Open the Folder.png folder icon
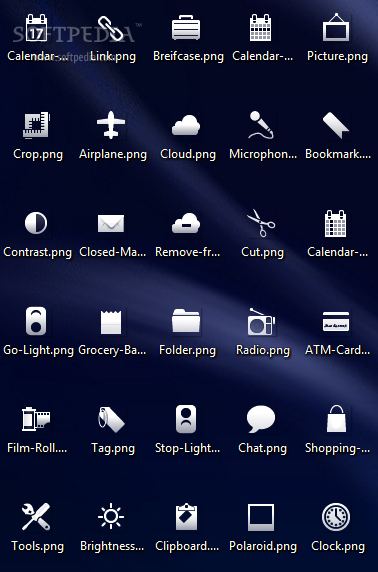Screen dimensions: 378x572 coord(186,321)
